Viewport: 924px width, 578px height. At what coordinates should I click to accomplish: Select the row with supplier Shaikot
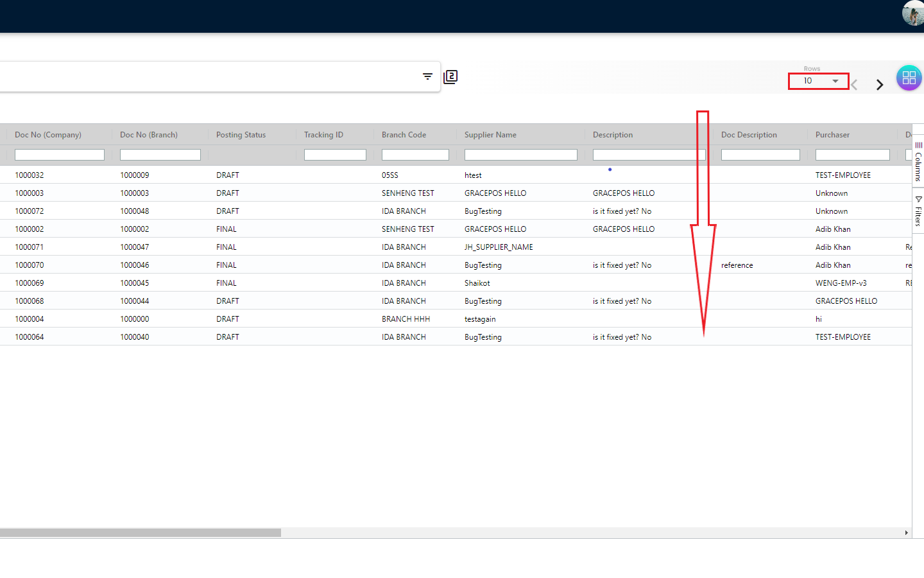coord(477,283)
